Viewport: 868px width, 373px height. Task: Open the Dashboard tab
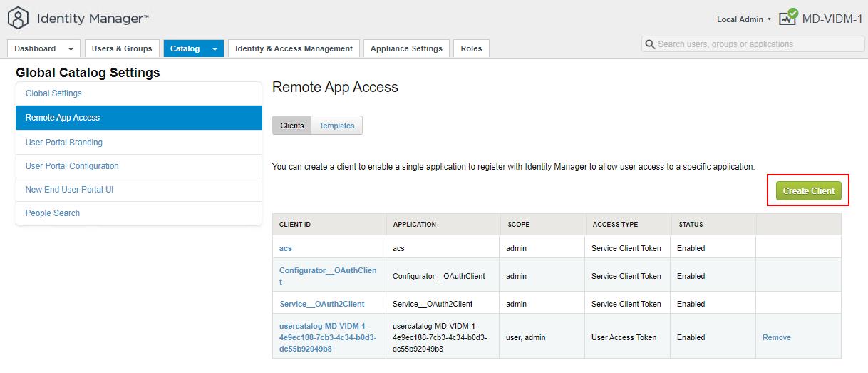coord(35,48)
